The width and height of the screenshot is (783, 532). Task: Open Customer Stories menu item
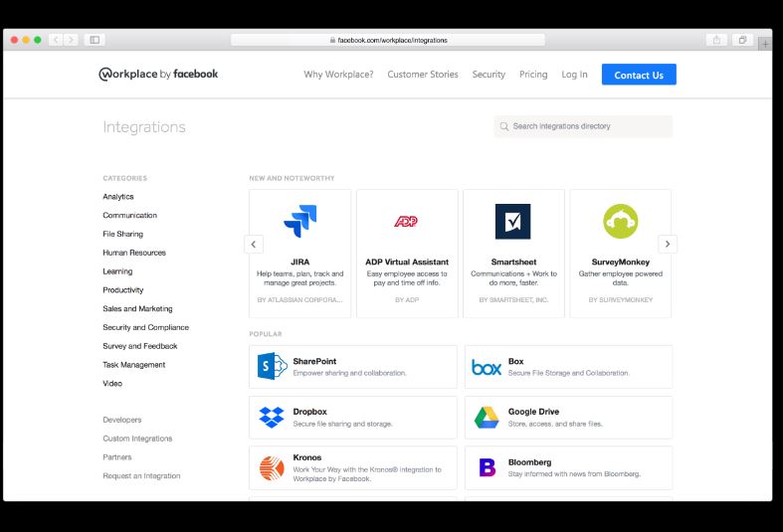tap(423, 75)
